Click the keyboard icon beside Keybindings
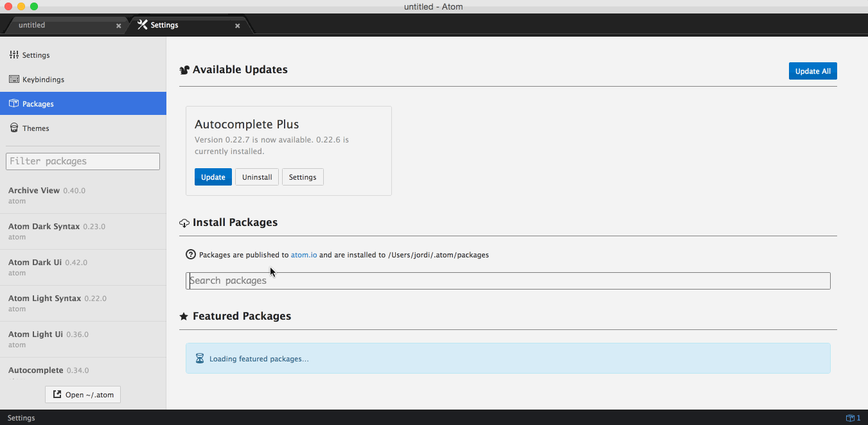This screenshot has height=425, width=868. coord(14,80)
